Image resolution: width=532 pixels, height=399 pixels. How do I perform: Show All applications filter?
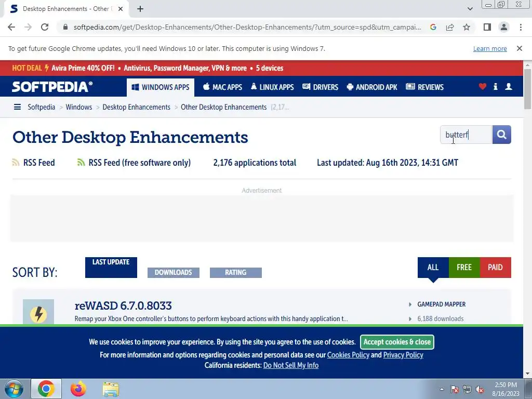click(433, 268)
